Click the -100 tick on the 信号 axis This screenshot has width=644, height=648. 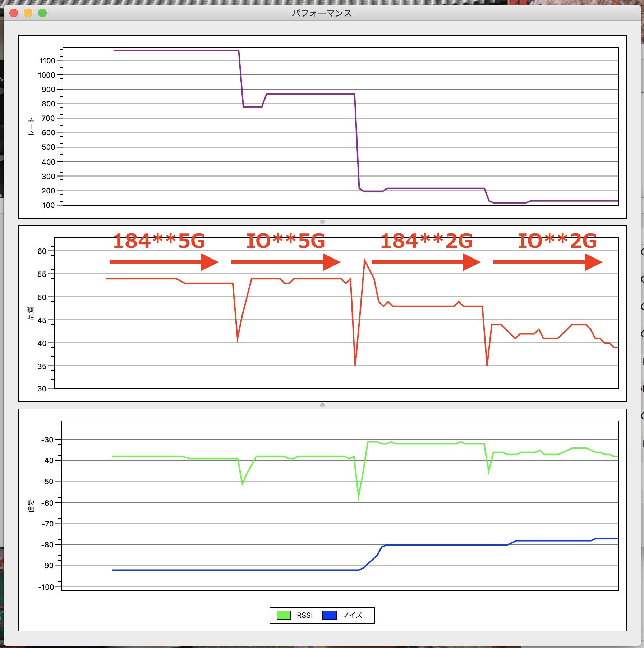pyautogui.click(x=46, y=587)
